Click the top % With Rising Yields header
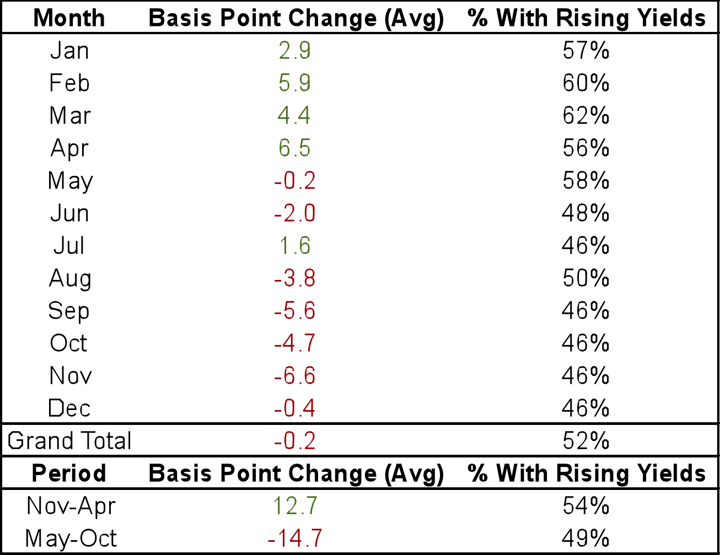The width and height of the screenshot is (720, 555). (x=586, y=18)
